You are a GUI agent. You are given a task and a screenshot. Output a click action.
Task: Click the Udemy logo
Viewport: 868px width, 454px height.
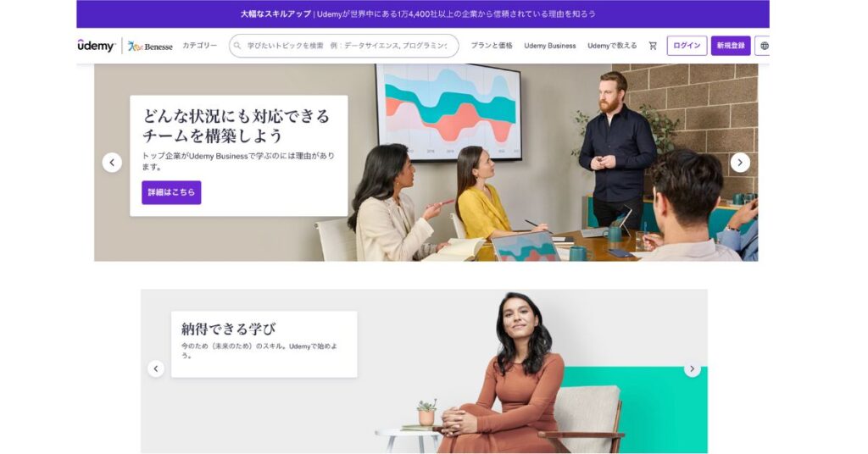(97, 46)
